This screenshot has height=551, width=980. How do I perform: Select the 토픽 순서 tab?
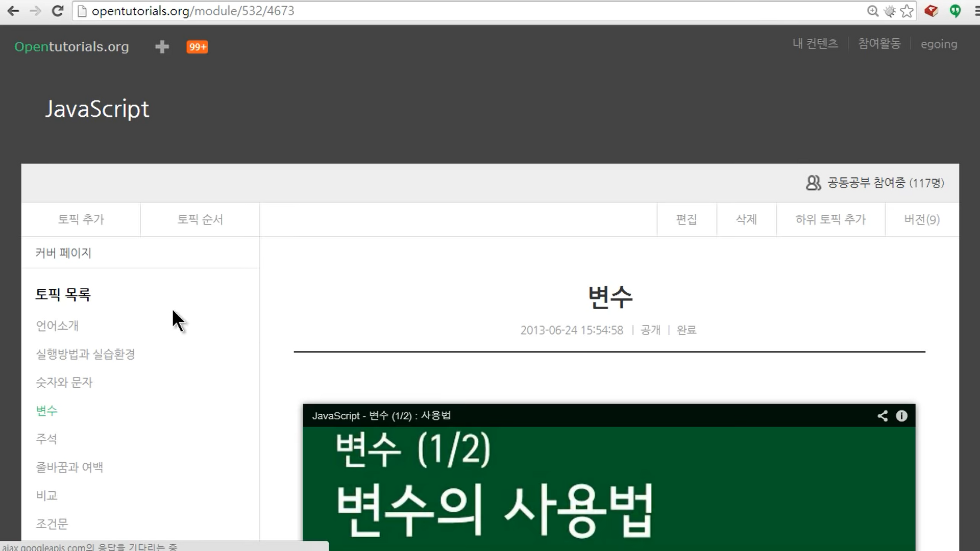pos(200,219)
